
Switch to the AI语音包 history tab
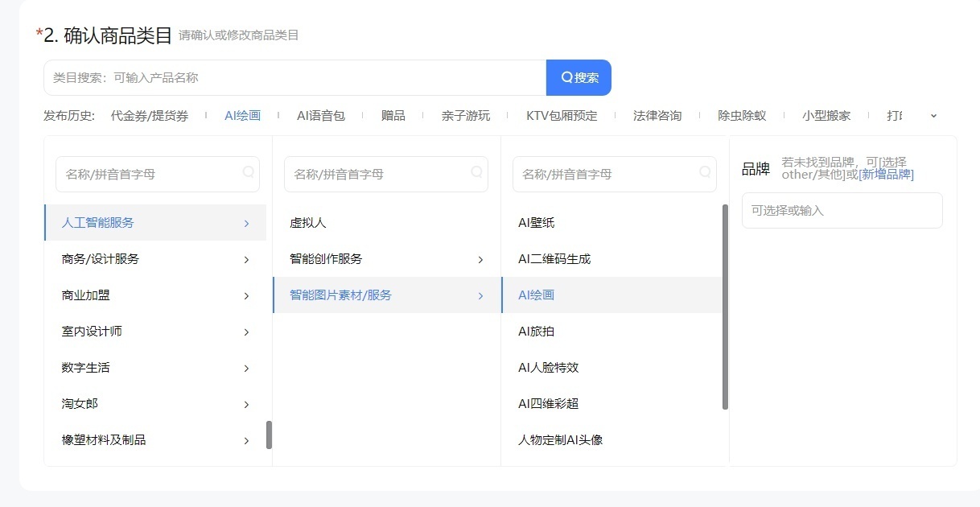(321, 115)
